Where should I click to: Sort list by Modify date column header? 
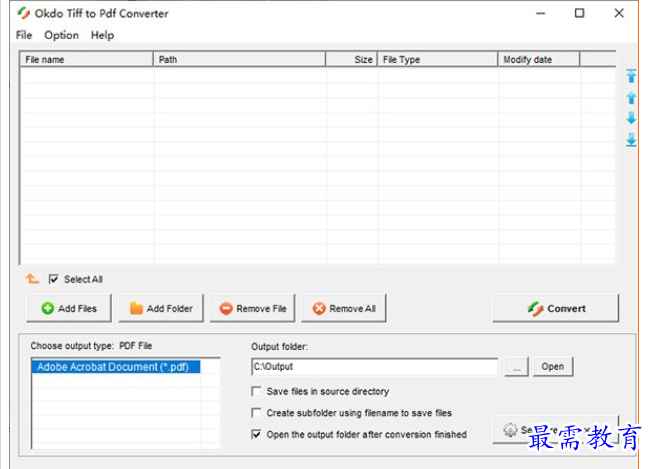click(538, 59)
